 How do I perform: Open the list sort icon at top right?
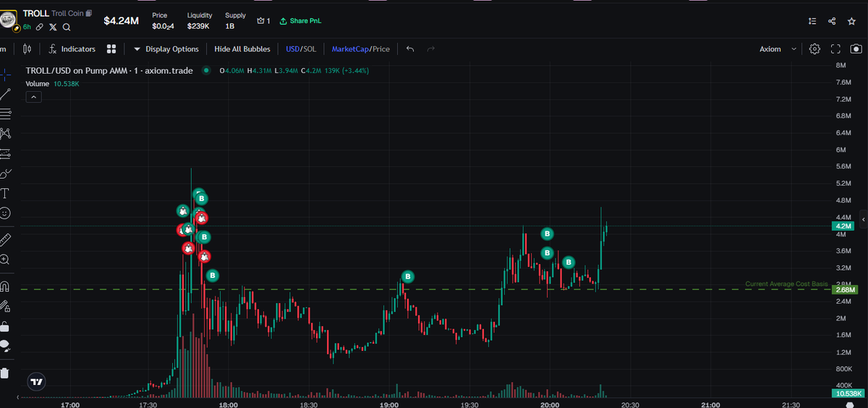pyautogui.click(x=812, y=22)
